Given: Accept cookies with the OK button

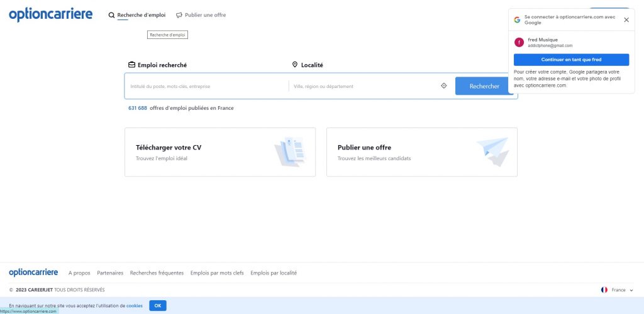Looking at the screenshot, I should (158, 306).
